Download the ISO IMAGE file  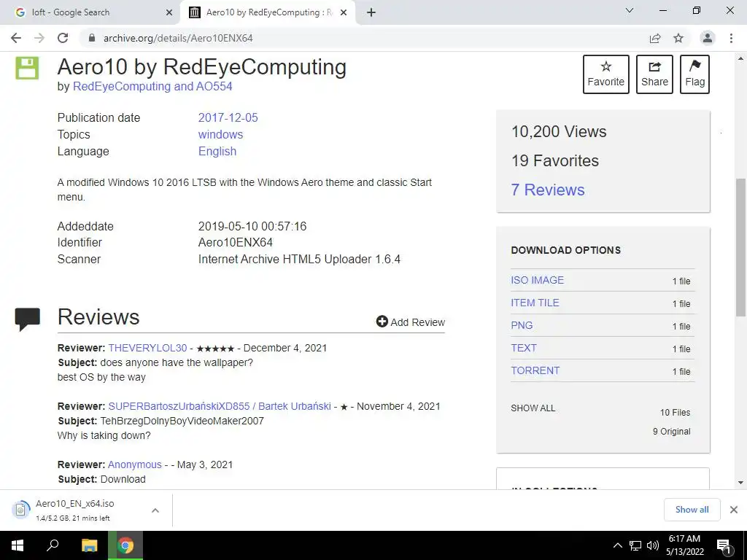point(538,280)
